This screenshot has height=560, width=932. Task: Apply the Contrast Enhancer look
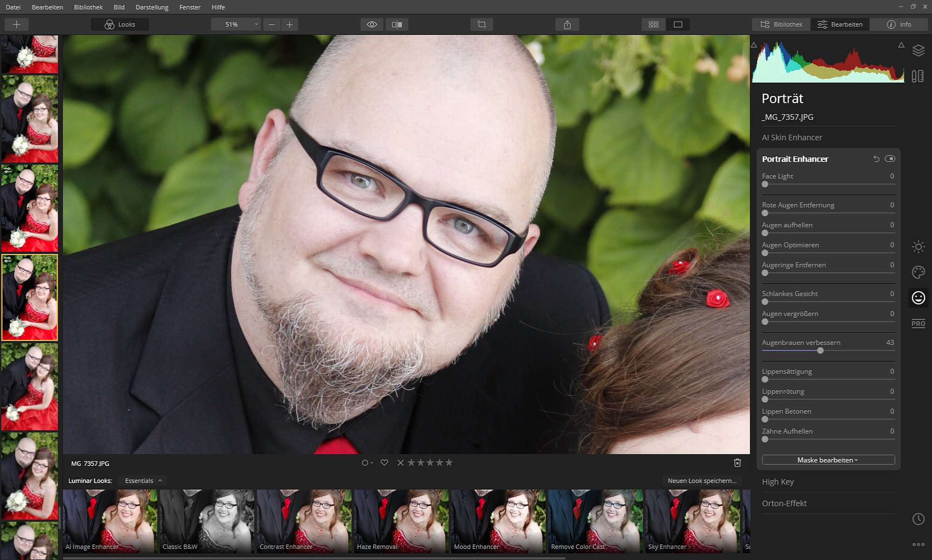(304, 521)
